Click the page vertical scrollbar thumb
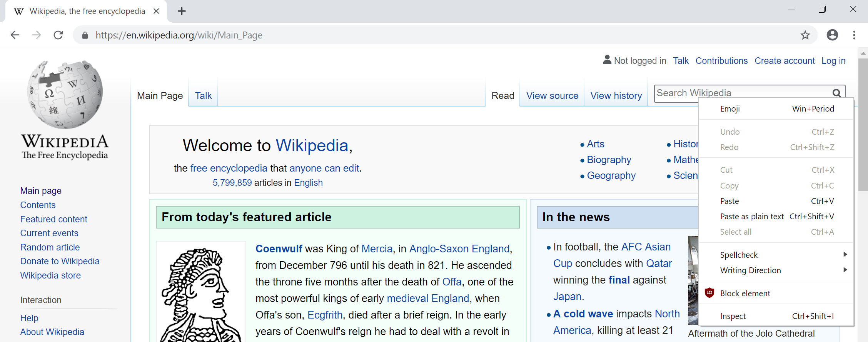The image size is (868, 342). click(x=863, y=125)
